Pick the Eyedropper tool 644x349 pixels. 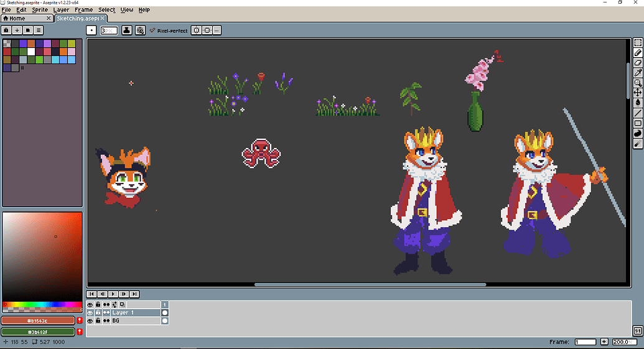coord(638,73)
